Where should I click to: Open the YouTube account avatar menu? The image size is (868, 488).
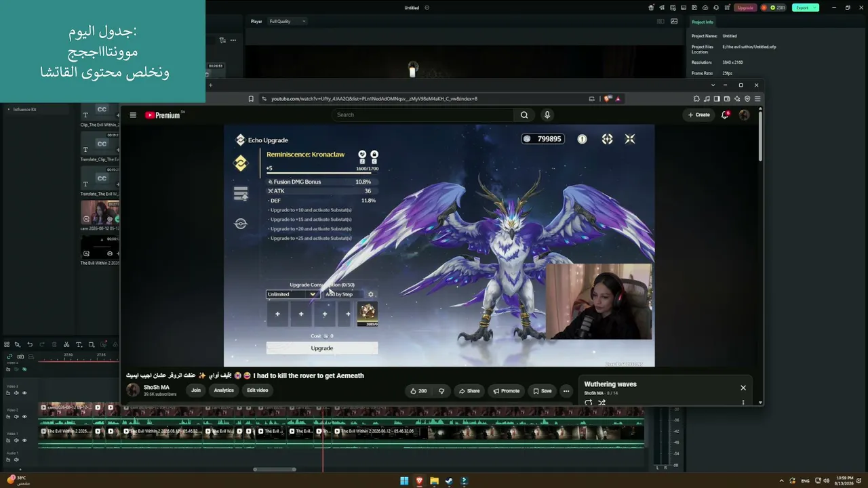pos(744,115)
